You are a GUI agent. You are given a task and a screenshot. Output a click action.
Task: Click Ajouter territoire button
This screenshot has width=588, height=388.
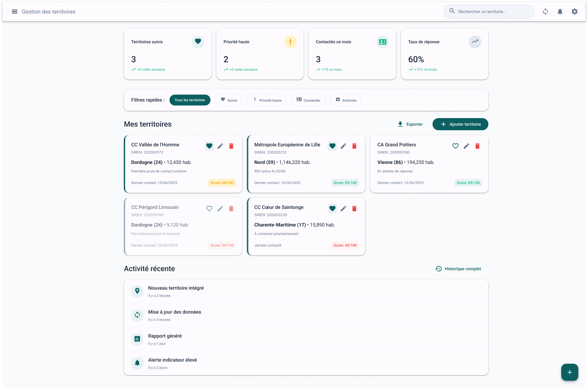coord(460,124)
